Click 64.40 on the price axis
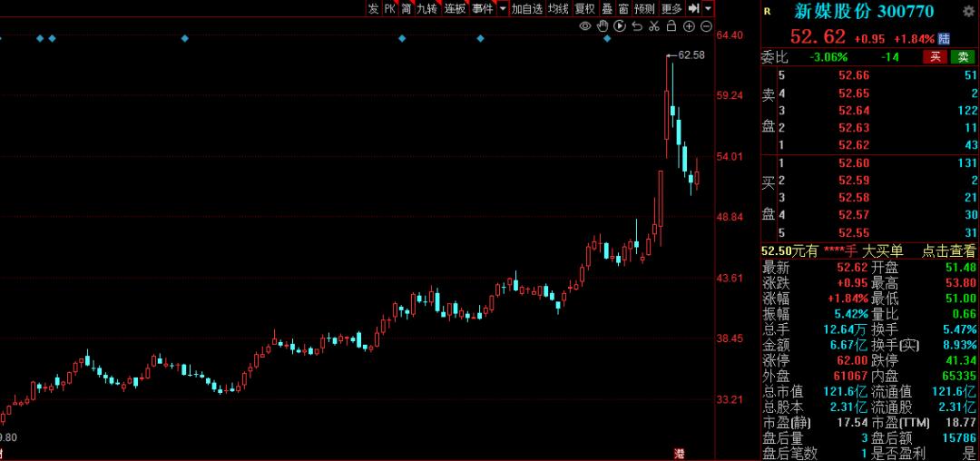 pyautogui.click(x=730, y=35)
